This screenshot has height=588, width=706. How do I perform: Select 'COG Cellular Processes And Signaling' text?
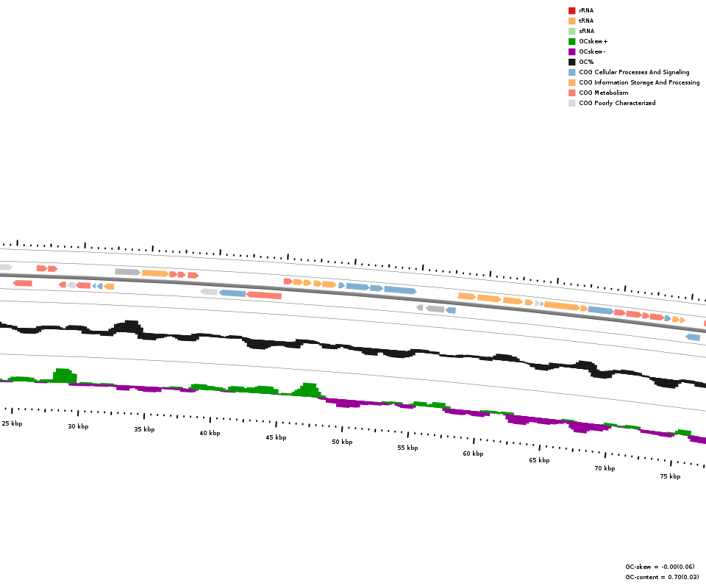point(634,72)
